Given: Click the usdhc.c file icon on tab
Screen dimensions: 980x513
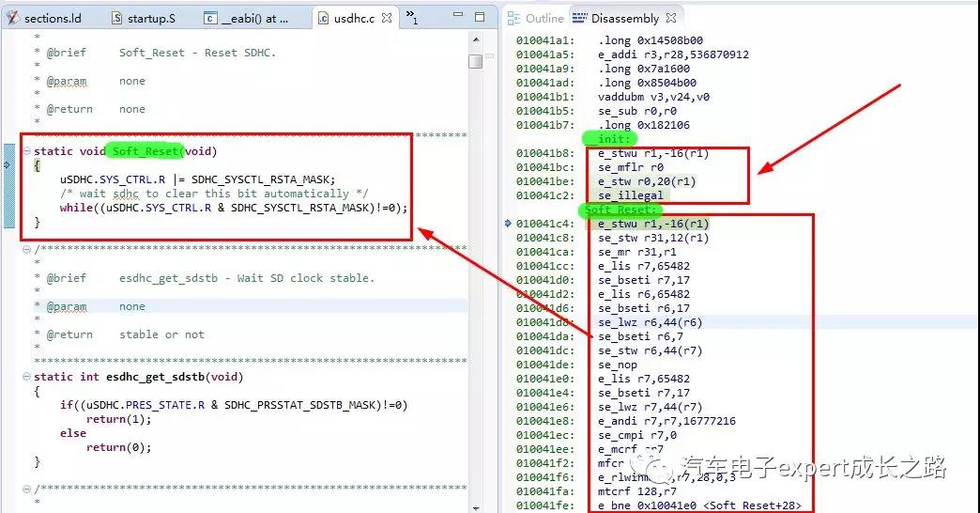Looking at the screenshot, I should tap(324, 18).
